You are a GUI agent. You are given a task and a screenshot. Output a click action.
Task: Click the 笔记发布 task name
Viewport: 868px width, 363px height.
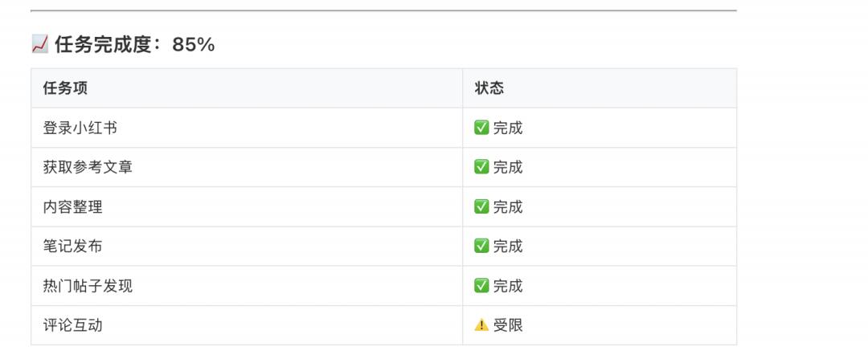(x=72, y=247)
